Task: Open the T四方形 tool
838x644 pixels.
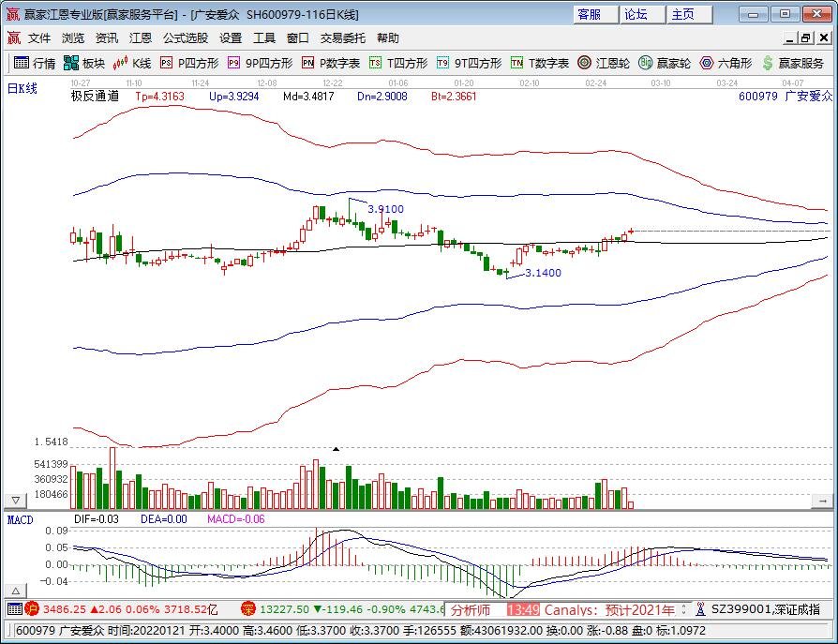Action: pos(398,63)
